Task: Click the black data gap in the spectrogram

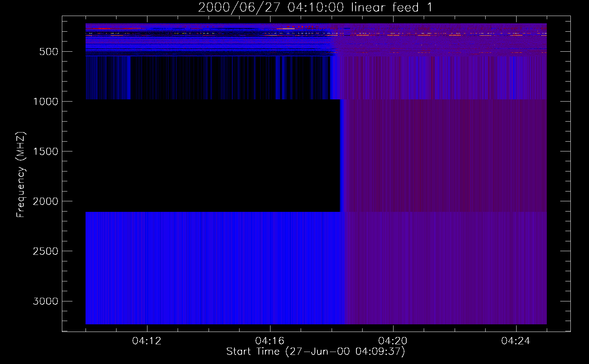Action: pyautogui.click(x=213, y=156)
